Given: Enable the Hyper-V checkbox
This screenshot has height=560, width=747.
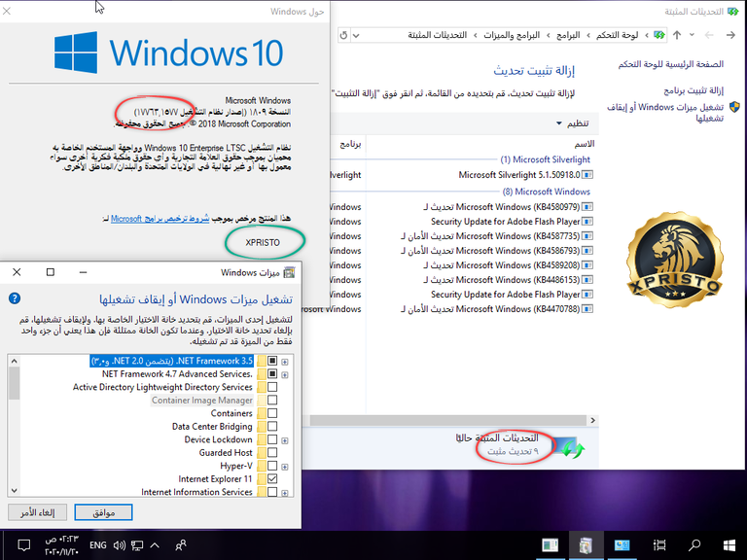Looking at the screenshot, I should pyautogui.click(x=272, y=466).
